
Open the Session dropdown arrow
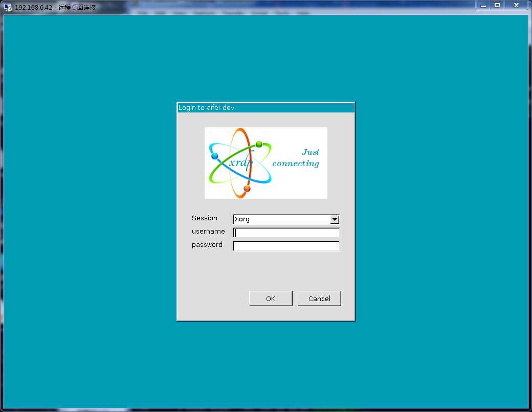point(335,219)
